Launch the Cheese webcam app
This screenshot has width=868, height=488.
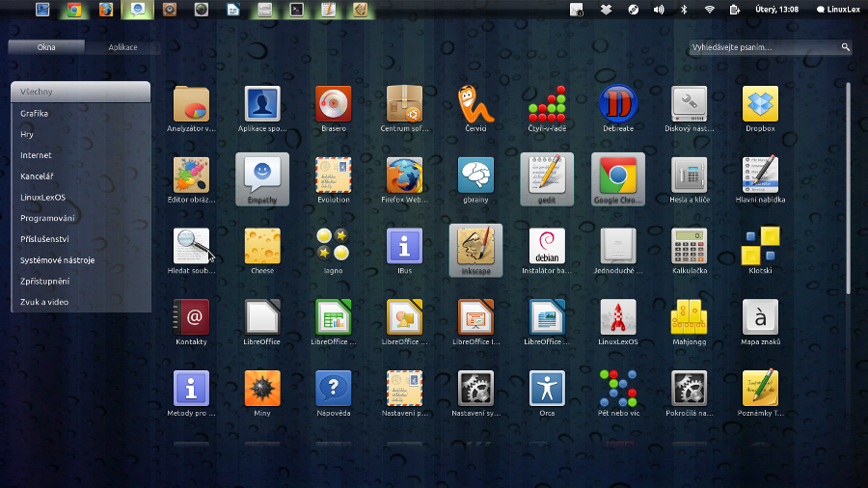click(x=262, y=251)
